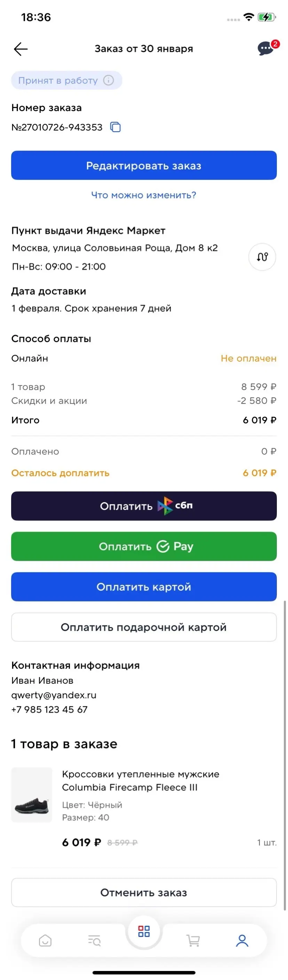Go to home tab in bottom bar
This screenshot has width=288, height=980.
point(45,940)
